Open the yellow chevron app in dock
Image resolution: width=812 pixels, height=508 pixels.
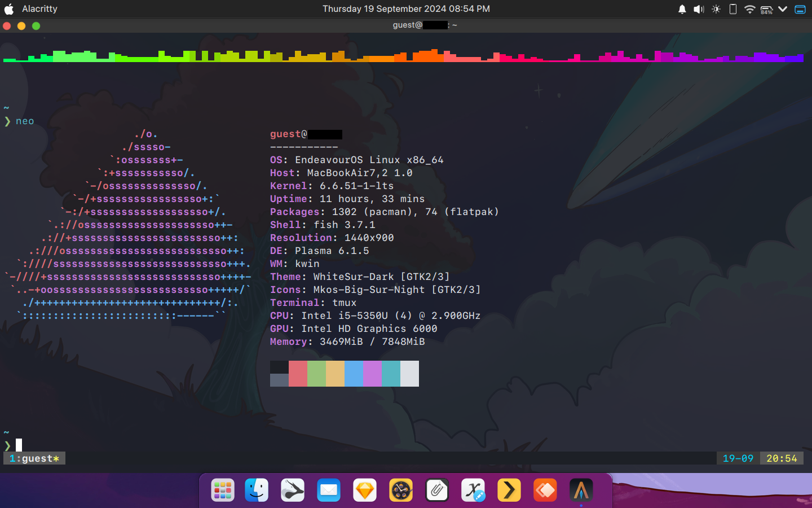point(509,491)
